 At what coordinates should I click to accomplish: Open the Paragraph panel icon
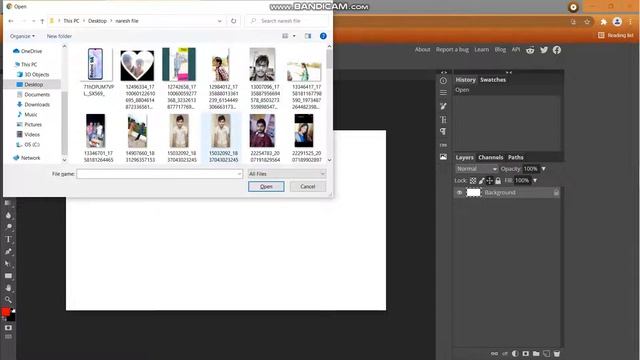(x=443, y=131)
